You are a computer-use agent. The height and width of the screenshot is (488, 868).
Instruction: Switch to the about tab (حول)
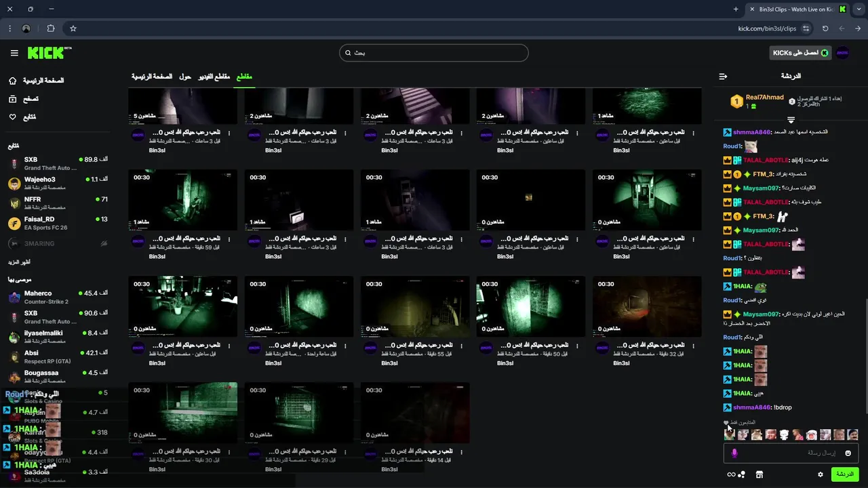pos(185,77)
